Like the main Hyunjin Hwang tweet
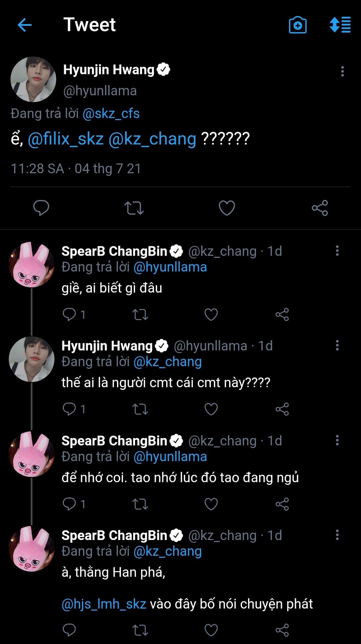Screen dimensions: 361x644 (x=227, y=208)
